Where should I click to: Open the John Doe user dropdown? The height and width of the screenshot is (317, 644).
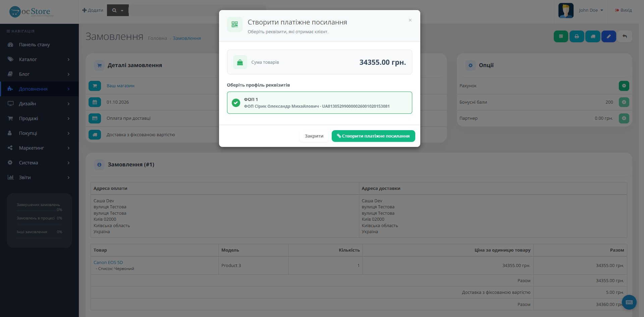[x=591, y=10]
